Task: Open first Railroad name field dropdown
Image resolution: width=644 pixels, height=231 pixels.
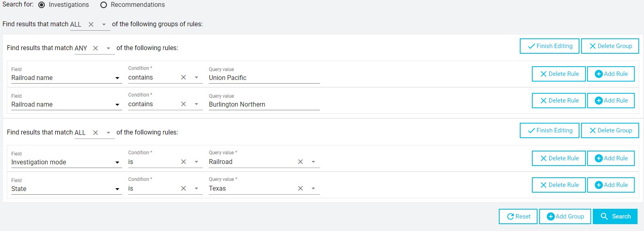Action: point(117,78)
